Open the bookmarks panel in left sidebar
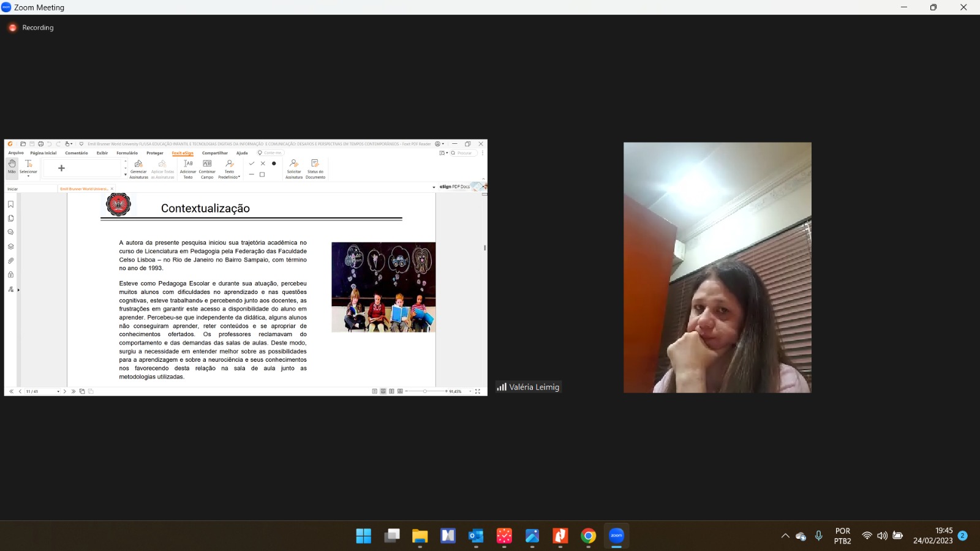 11,204
